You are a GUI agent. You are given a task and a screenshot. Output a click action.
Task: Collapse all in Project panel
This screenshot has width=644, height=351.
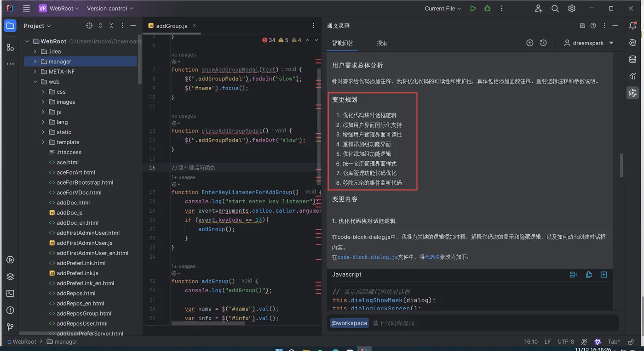111,26
